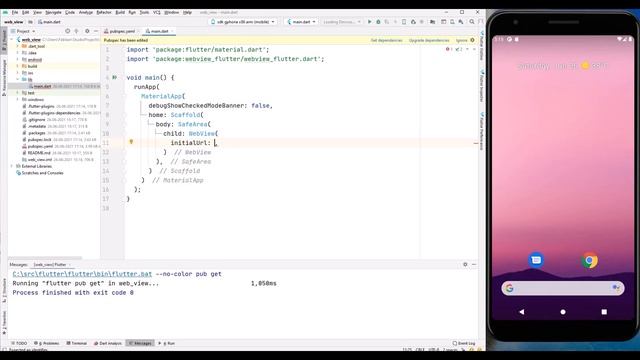Open the Refactor menu
The width and height of the screenshot is (640, 360).
click(x=104, y=12)
